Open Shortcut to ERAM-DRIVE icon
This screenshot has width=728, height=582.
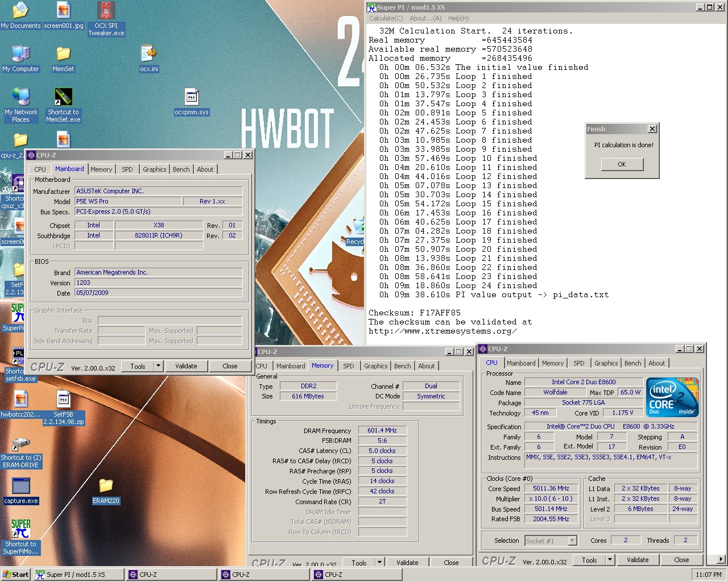(x=20, y=452)
